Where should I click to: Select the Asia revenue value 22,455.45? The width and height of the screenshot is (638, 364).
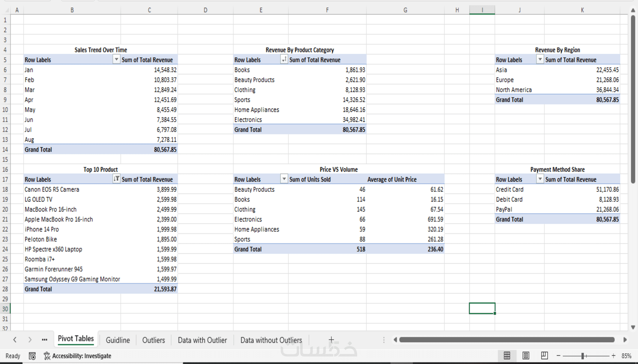coord(582,70)
